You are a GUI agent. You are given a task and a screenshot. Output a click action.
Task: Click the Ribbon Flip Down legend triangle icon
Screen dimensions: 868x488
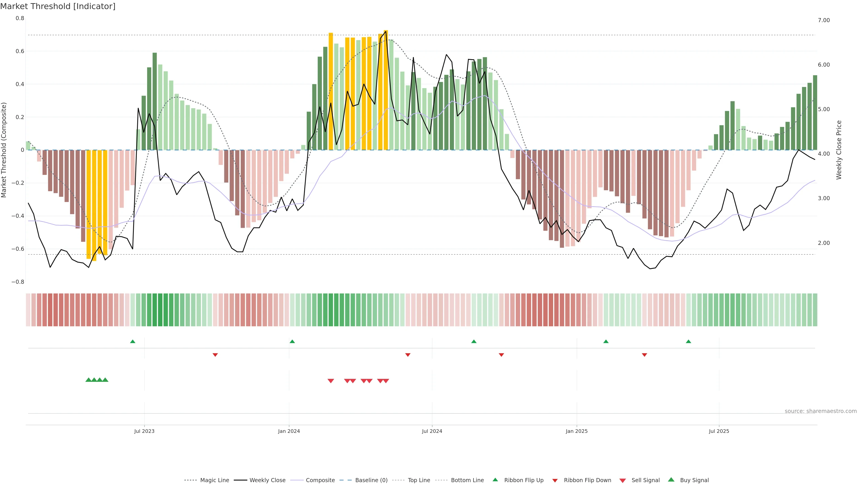click(x=555, y=481)
